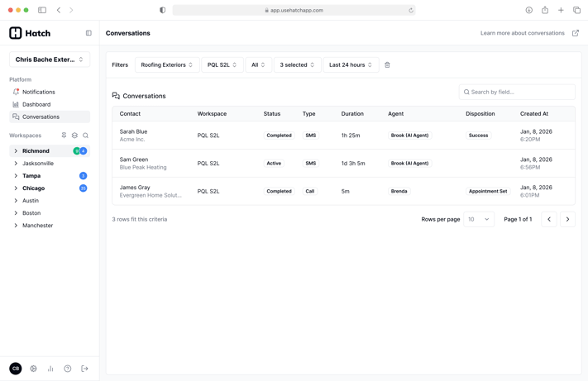Open workspace search magnifier icon
Viewport: 588px width, 381px height.
point(85,136)
